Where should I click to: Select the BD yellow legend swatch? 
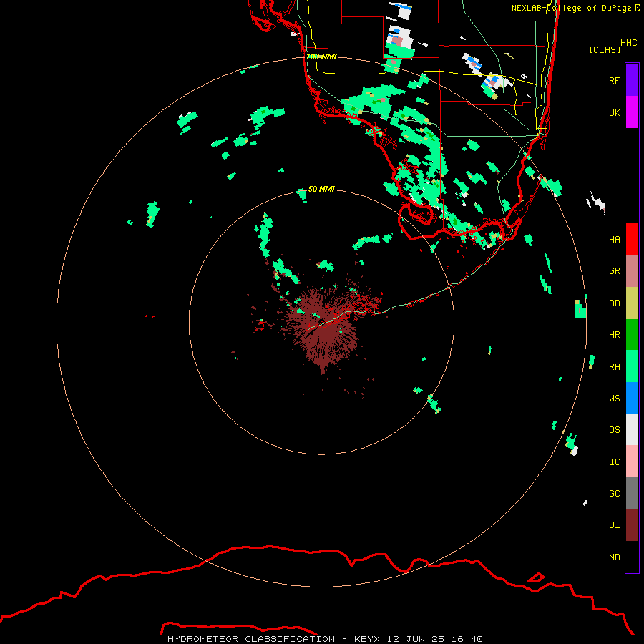pos(632,303)
